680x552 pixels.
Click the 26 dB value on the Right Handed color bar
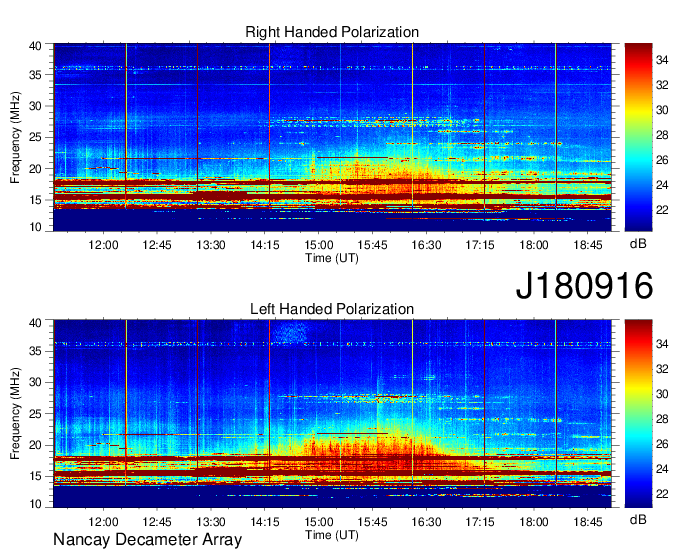[x=662, y=160]
